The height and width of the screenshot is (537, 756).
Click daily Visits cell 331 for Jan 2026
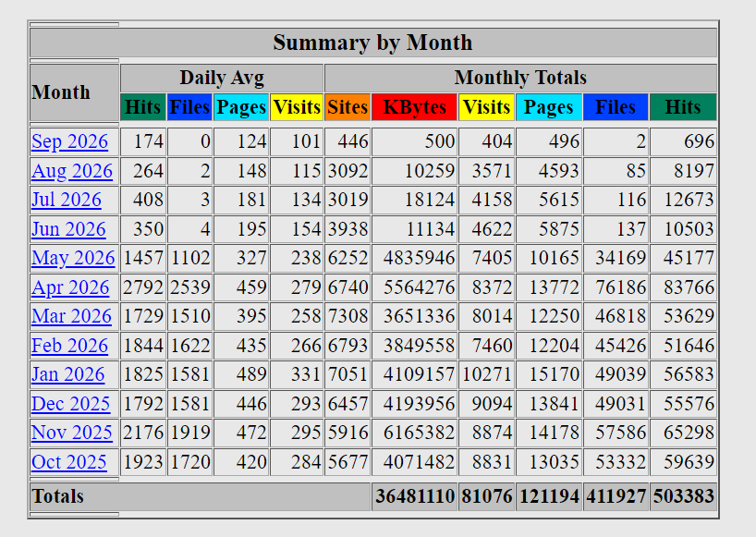(297, 374)
